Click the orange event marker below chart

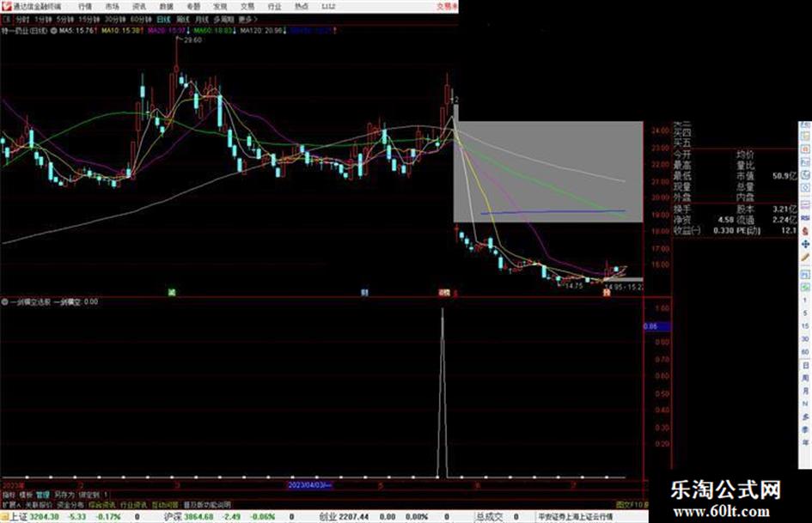[607, 293]
